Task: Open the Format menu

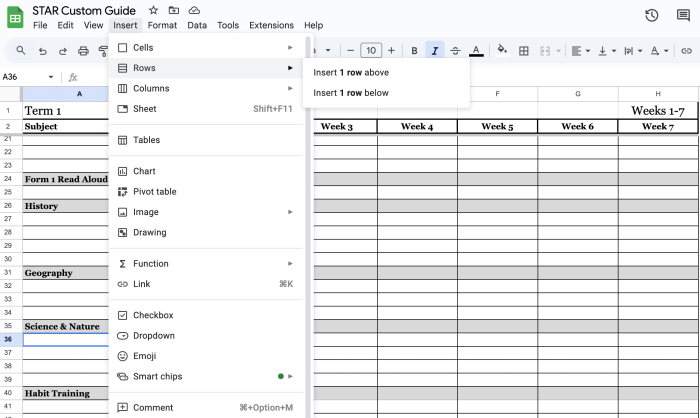Action: coord(162,25)
